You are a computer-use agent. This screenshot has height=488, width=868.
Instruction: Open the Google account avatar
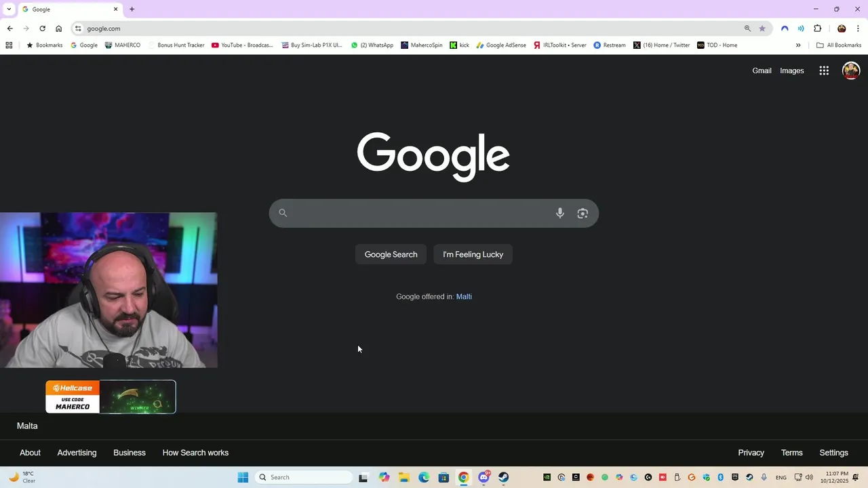coord(851,70)
